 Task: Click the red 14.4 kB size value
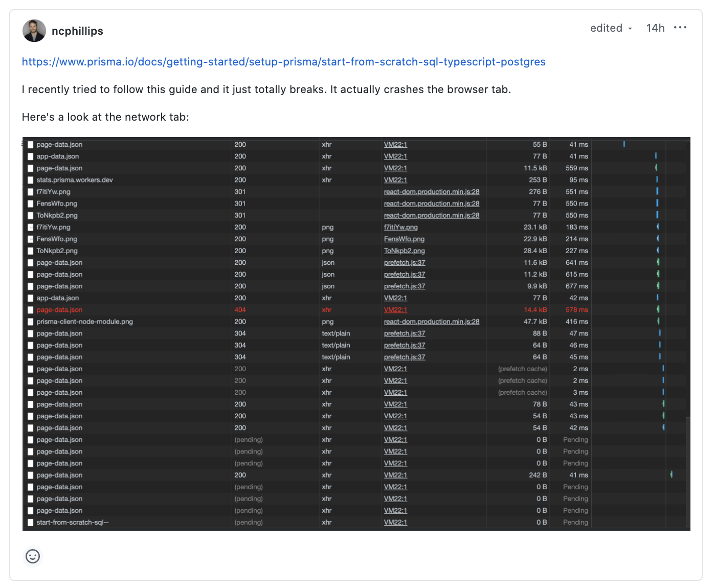click(x=535, y=310)
